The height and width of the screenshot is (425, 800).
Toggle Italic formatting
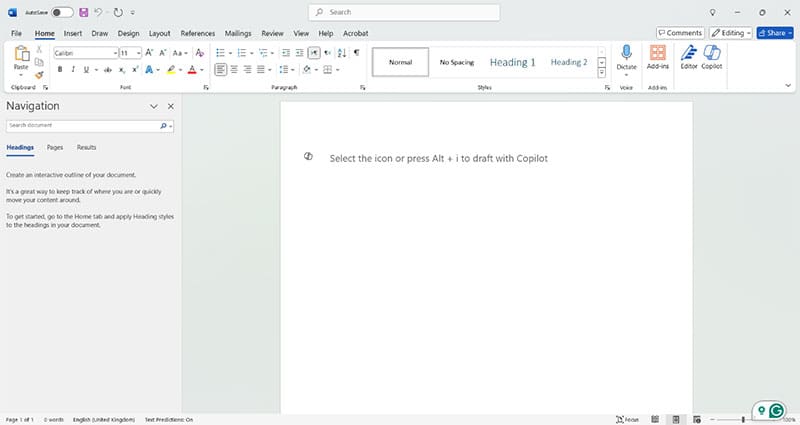pyautogui.click(x=73, y=69)
